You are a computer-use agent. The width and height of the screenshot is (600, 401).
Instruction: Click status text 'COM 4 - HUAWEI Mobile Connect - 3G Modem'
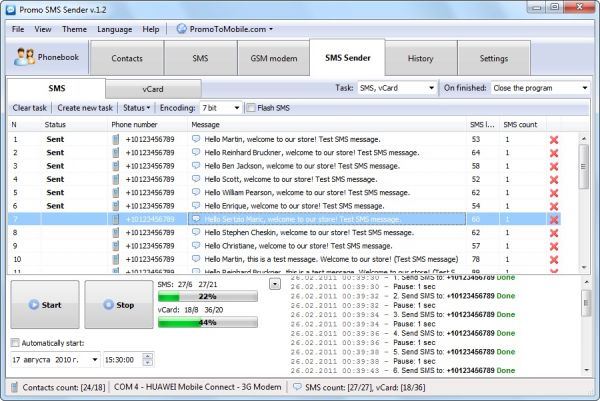point(197,387)
